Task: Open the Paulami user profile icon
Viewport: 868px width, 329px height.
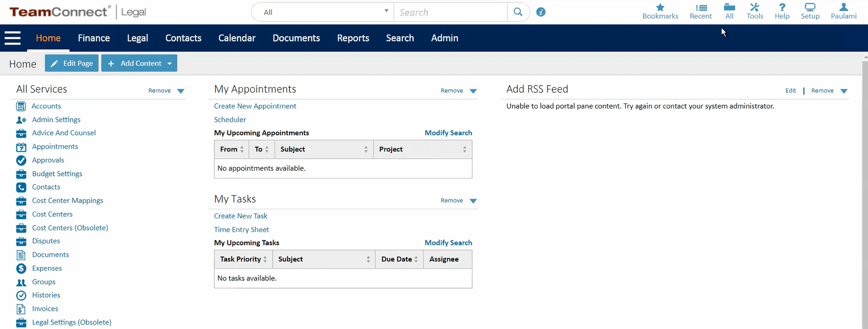Action: tap(843, 8)
